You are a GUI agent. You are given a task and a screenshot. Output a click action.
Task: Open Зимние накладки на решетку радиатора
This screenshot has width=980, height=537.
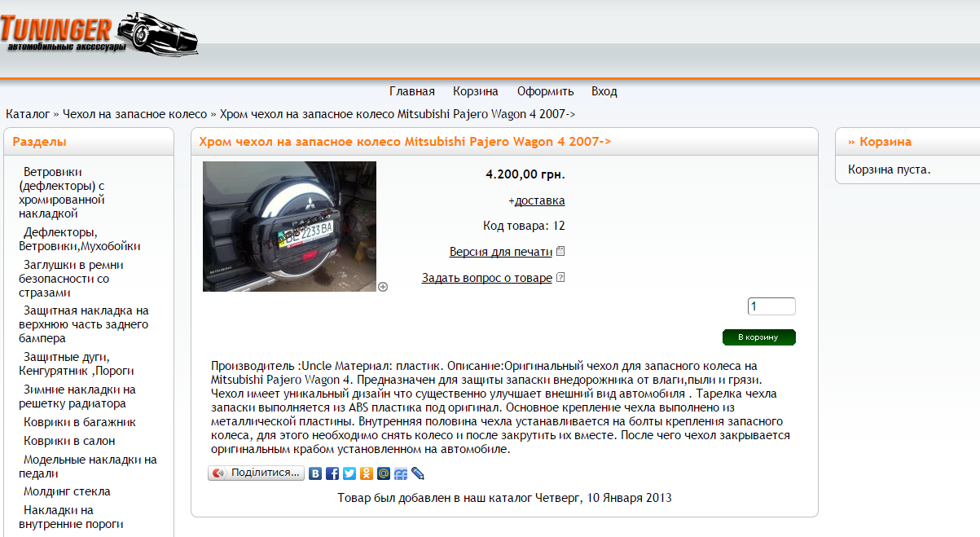(77, 397)
